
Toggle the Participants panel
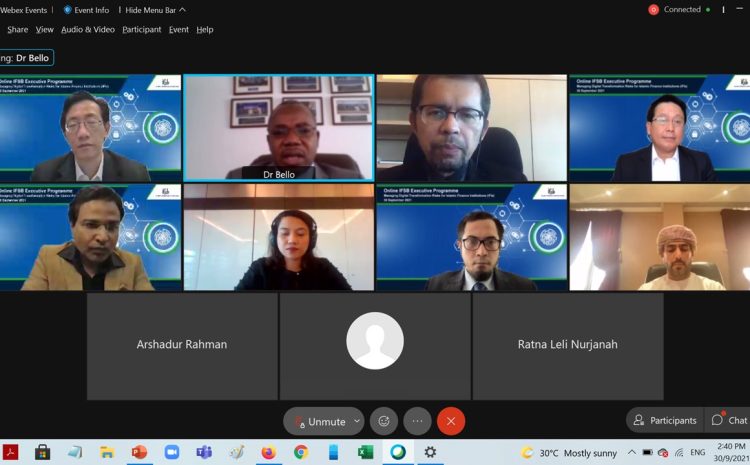pos(665,420)
